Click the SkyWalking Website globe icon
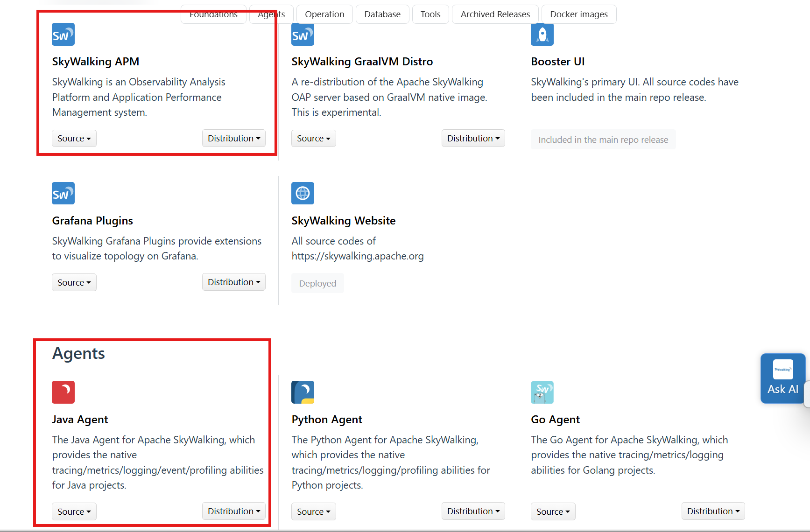The width and height of the screenshot is (810, 532). 303,193
